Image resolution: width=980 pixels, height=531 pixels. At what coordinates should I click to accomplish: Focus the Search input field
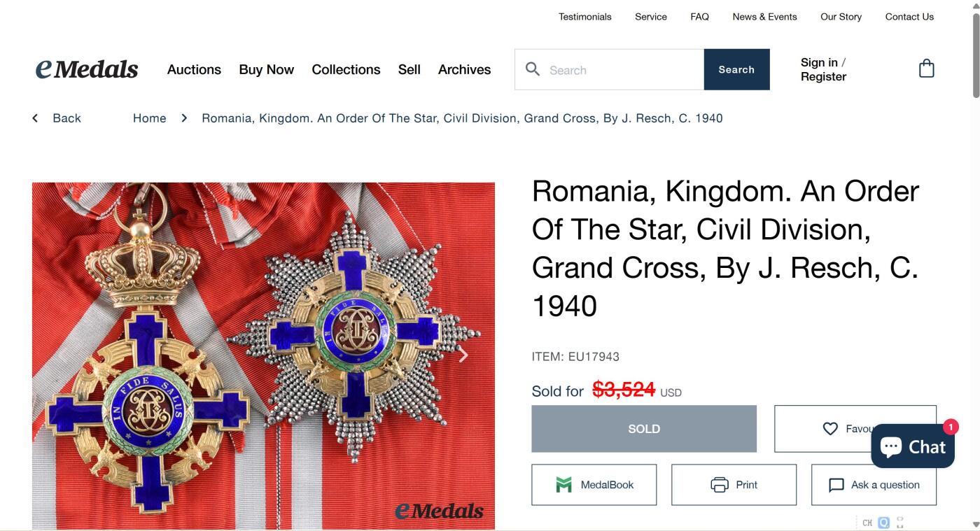[622, 70]
